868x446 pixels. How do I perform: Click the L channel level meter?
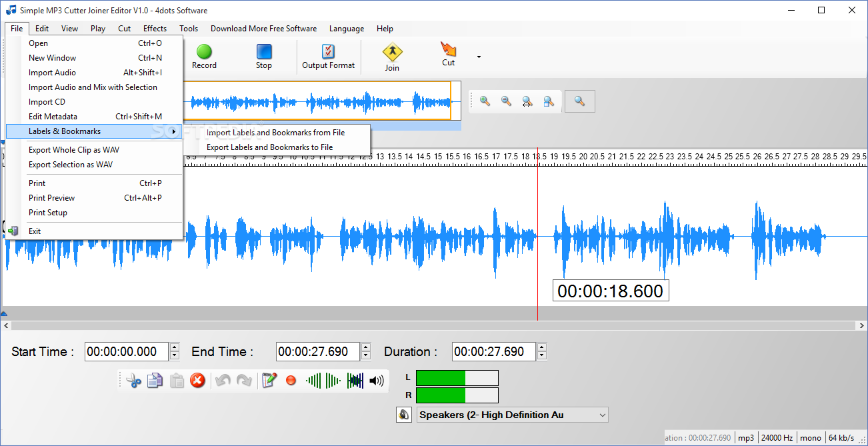457,378
